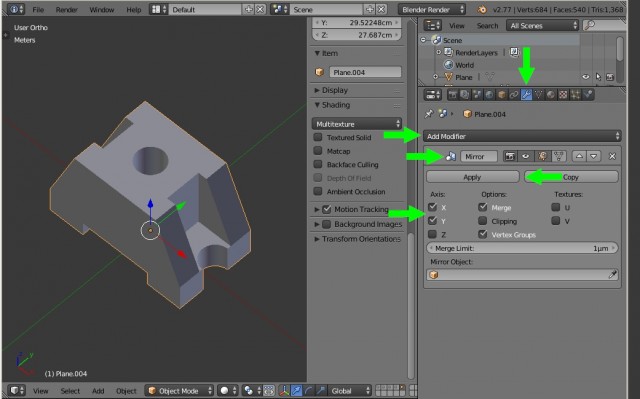This screenshot has height=399, width=640.
Task: Open the Object constraints chain tab
Action: coord(514,95)
